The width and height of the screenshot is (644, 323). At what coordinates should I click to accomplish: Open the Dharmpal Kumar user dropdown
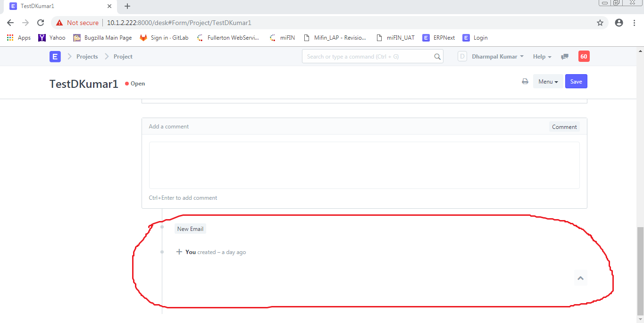pyautogui.click(x=494, y=56)
